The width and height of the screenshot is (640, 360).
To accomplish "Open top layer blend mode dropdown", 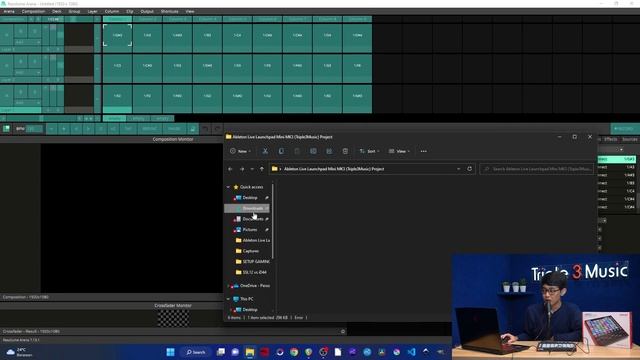I will point(27,42).
